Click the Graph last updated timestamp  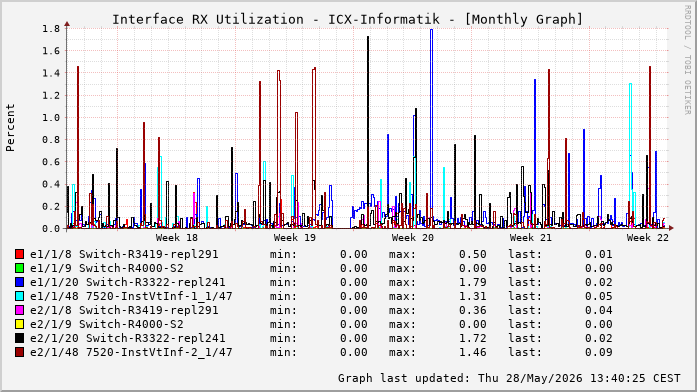point(509,378)
